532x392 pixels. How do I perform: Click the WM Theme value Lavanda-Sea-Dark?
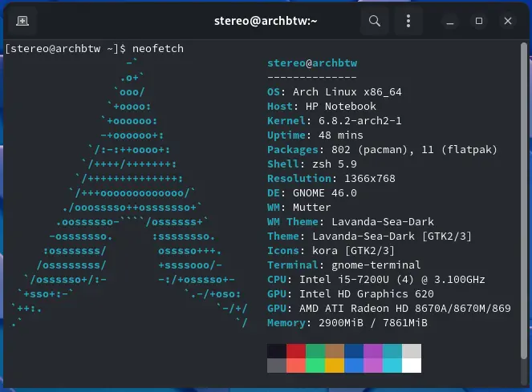tap(383, 222)
